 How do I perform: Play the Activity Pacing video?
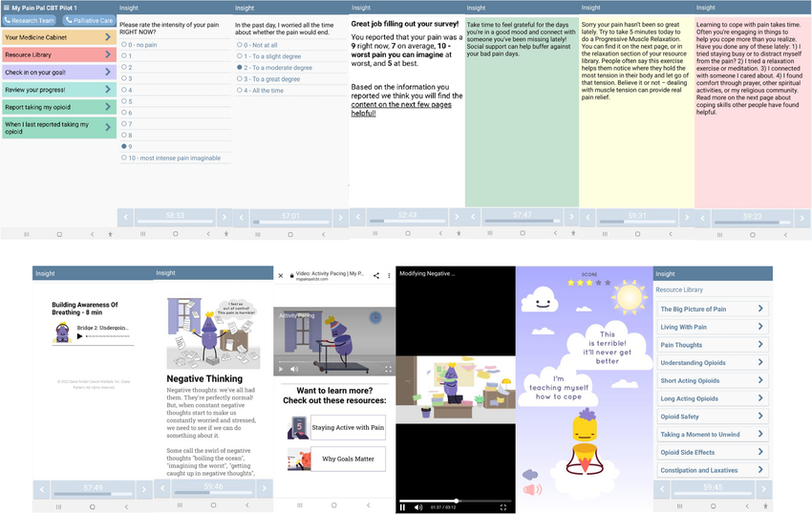(x=281, y=369)
